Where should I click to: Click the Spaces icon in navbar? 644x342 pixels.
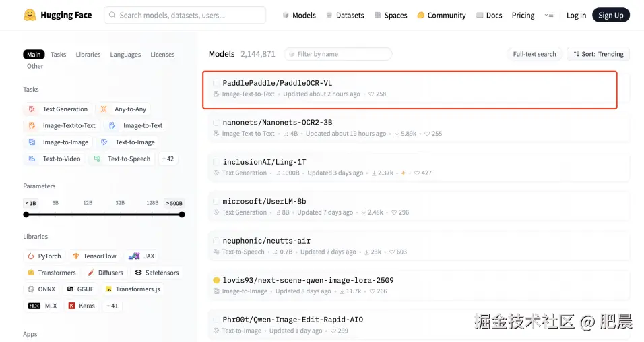pos(377,16)
